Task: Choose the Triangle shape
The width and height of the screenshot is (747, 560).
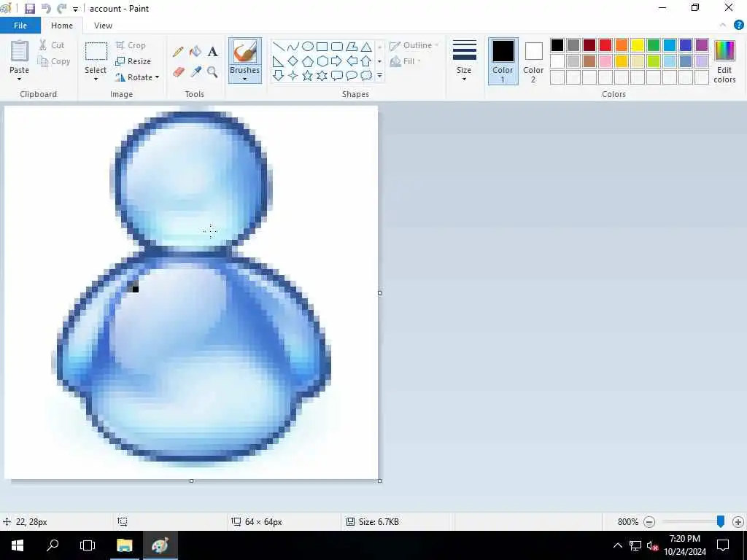Action: point(366,46)
